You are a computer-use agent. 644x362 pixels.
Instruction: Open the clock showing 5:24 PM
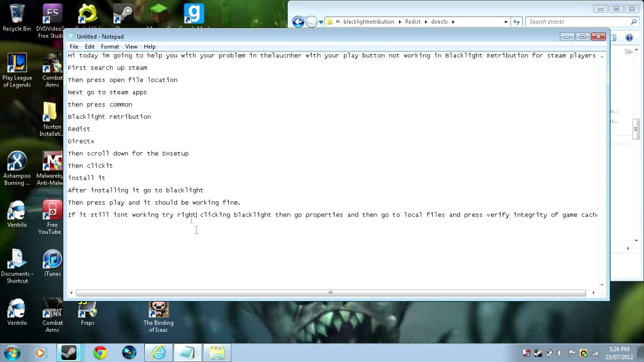618,353
